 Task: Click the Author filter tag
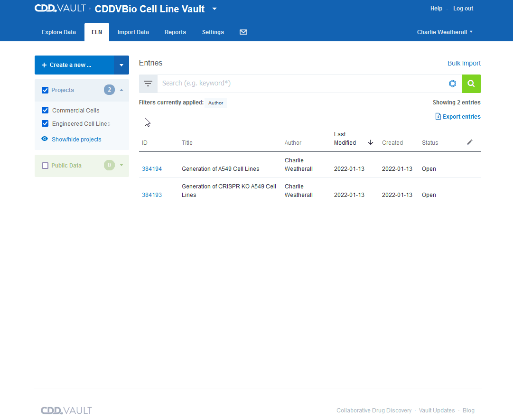click(215, 103)
